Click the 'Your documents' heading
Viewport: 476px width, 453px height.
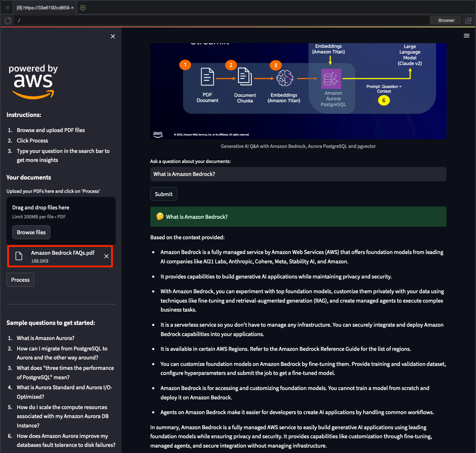pyautogui.click(x=29, y=177)
